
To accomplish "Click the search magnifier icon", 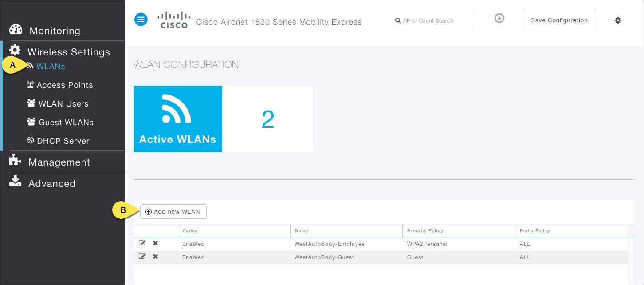I will (398, 20).
